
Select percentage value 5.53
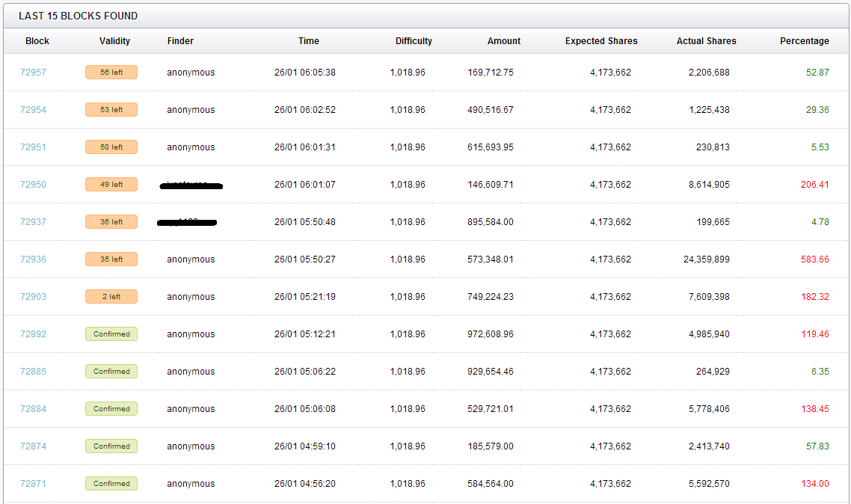[820, 147]
